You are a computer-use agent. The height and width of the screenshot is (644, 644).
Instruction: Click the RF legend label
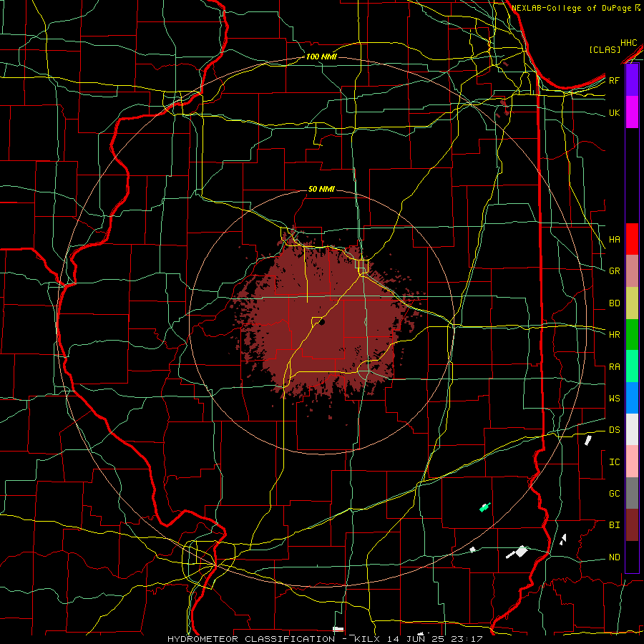pyautogui.click(x=614, y=80)
